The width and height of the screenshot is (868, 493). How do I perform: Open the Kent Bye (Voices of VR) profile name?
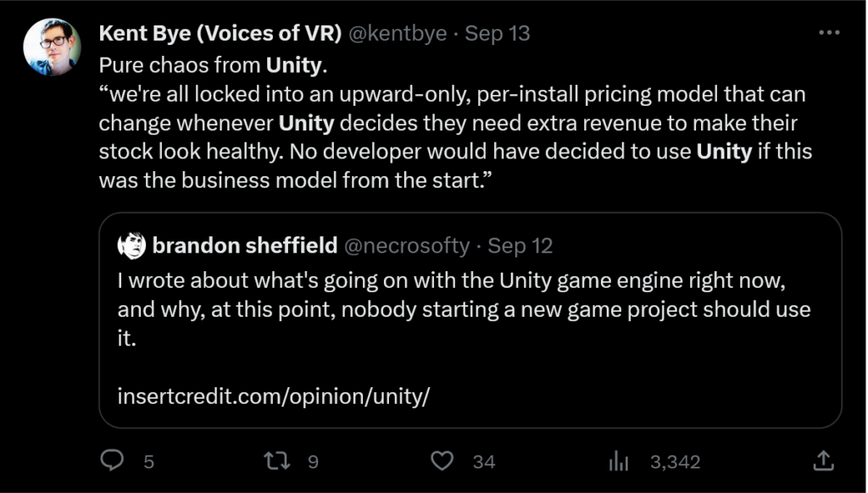coord(220,34)
